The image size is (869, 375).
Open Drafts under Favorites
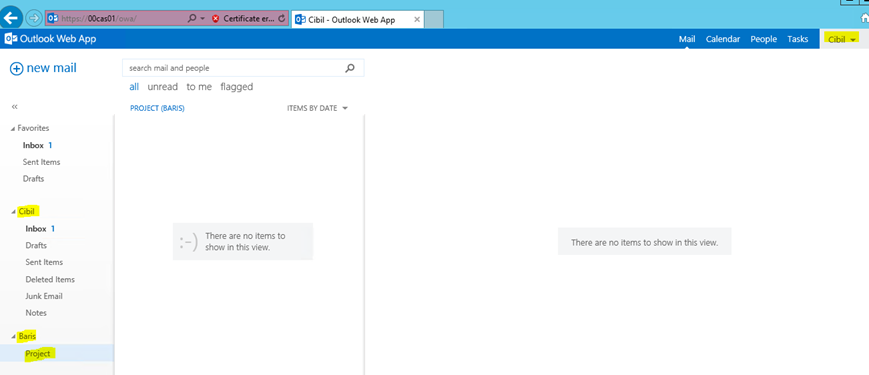(33, 178)
